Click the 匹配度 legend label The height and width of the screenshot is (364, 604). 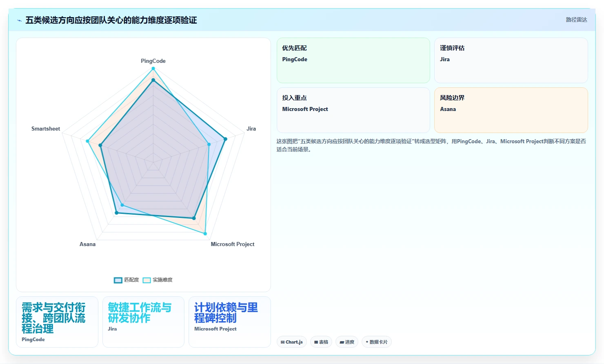131,280
